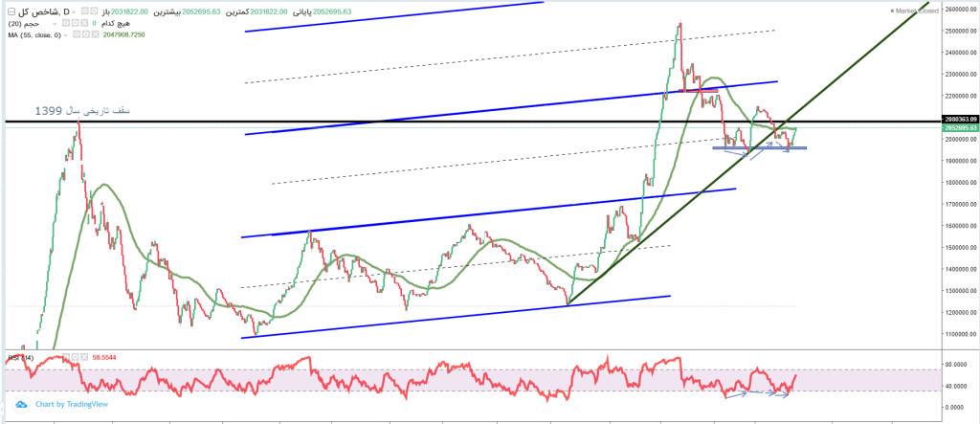Toggle visibility of the main price series
The width and height of the screenshot is (980, 424).
(84, 11)
